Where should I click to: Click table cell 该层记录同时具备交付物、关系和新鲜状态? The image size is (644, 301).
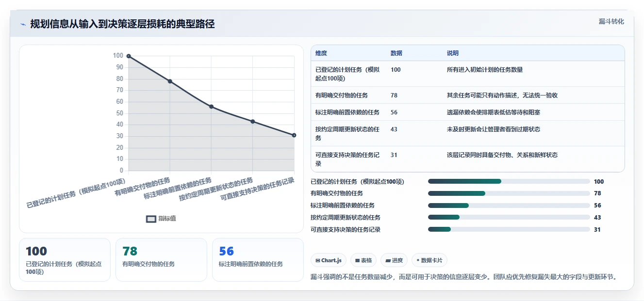coord(502,155)
